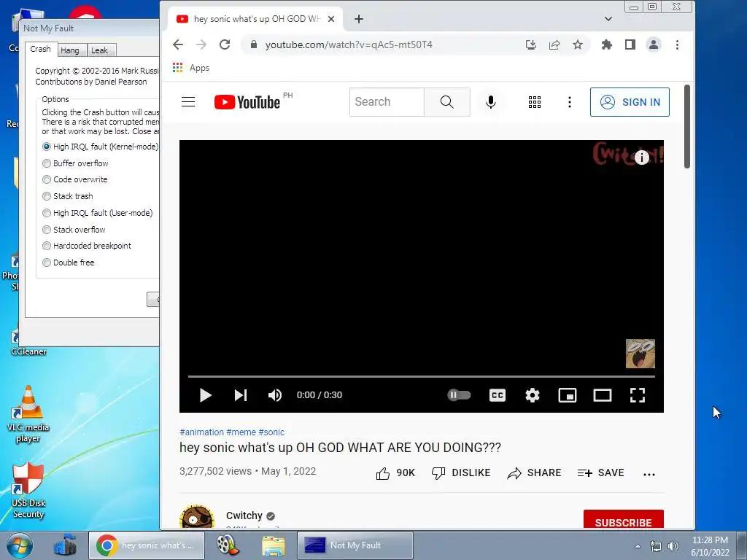Click the #sonic hashtag

click(x=271, y=432)
